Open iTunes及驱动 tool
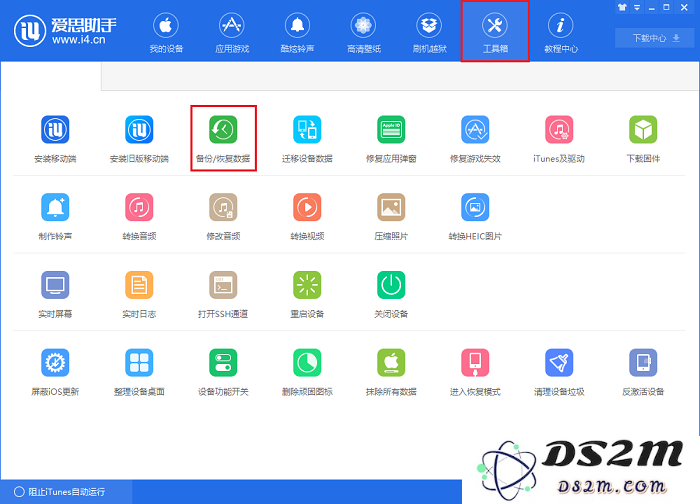Screen dimensions: 700x504 pos(559,139)
